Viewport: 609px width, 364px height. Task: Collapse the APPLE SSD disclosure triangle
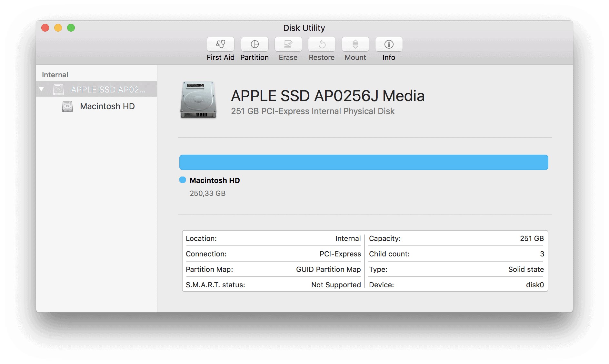[x=41, y=89]
